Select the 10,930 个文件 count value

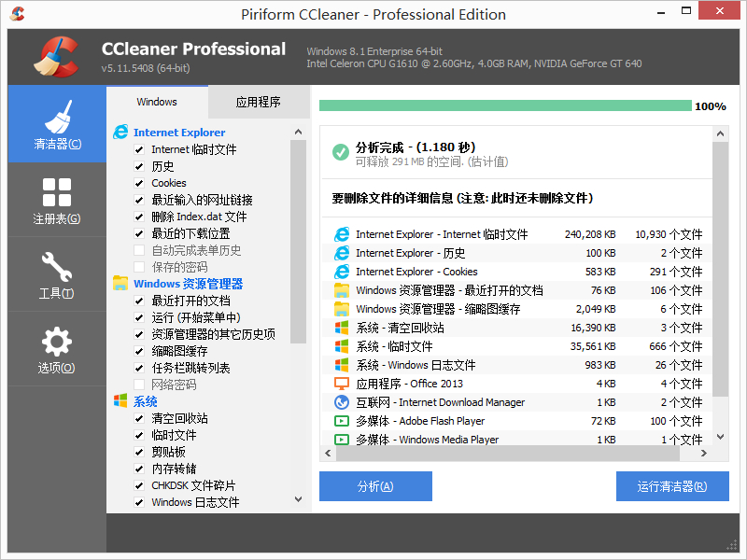pyautogui.click(x=669, y=234)
